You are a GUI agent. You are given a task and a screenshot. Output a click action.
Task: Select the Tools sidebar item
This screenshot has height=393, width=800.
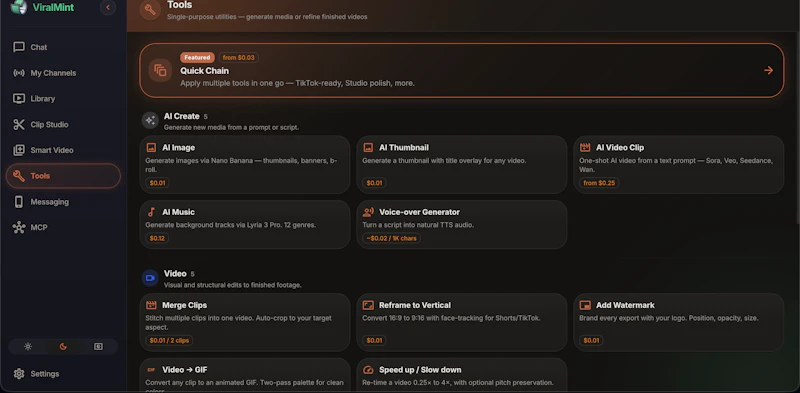(63, 176)
